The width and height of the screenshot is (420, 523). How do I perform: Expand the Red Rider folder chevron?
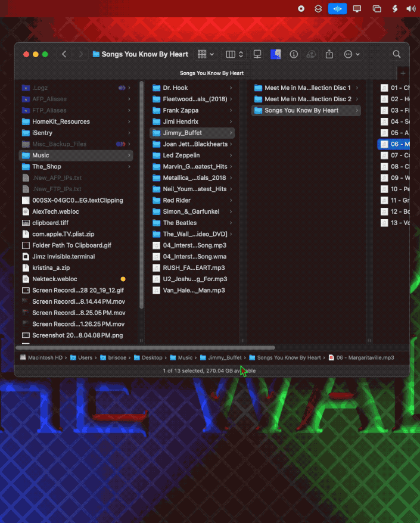(231, 201)
